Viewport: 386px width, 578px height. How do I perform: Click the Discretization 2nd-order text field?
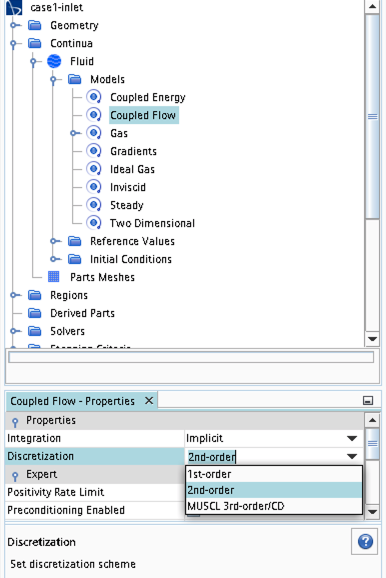coord(265,457)
